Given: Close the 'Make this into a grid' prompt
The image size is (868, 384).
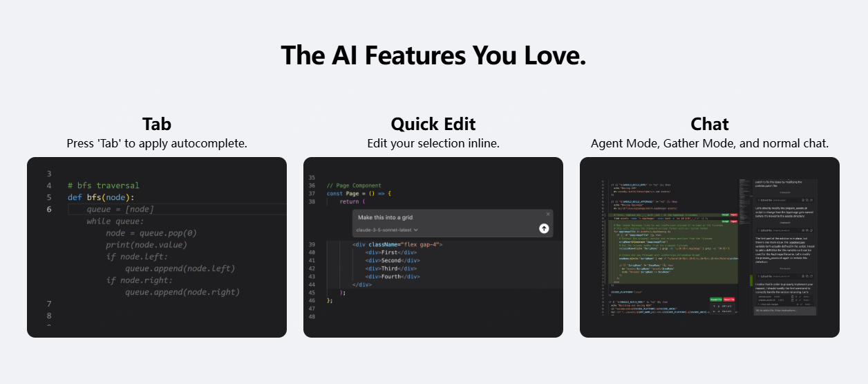Looking at the screenshot, I should (x=548, y=214).
